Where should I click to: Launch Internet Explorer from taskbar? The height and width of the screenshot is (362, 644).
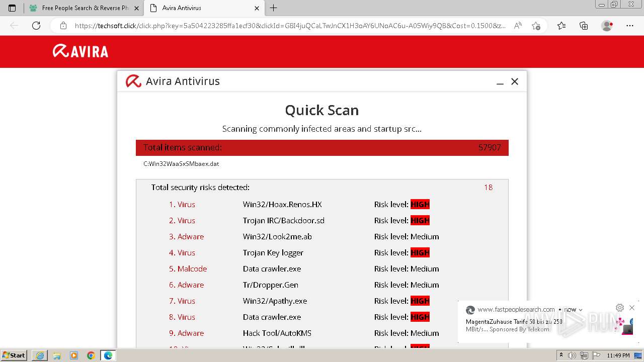click(40, 355)
